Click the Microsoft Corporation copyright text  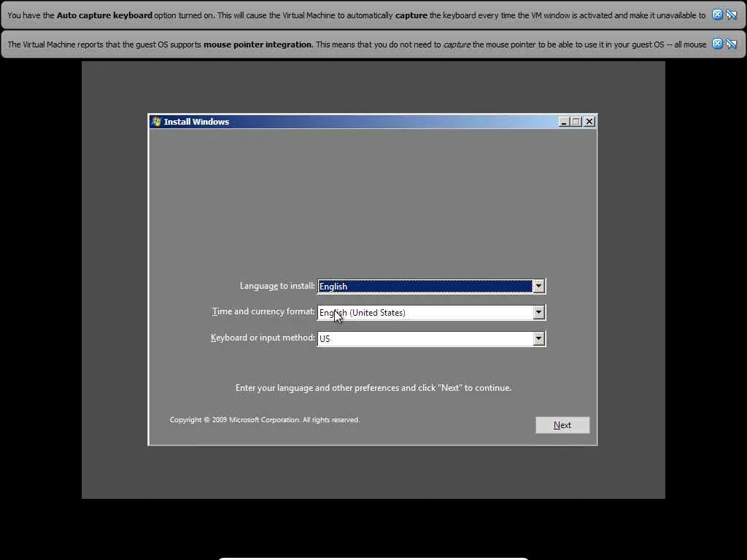264,420
